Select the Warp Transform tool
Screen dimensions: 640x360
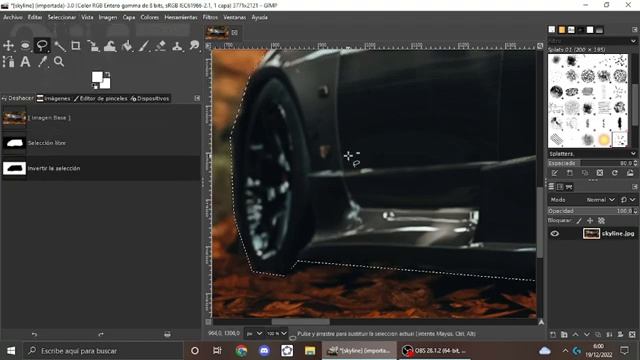click(x=110, y=46)
